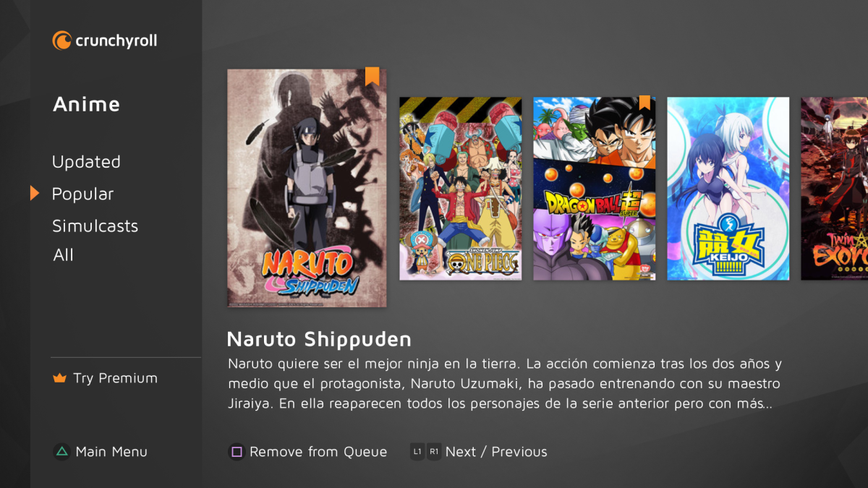
Task: Open the Simulcasts category
Action: coord(95,226)
